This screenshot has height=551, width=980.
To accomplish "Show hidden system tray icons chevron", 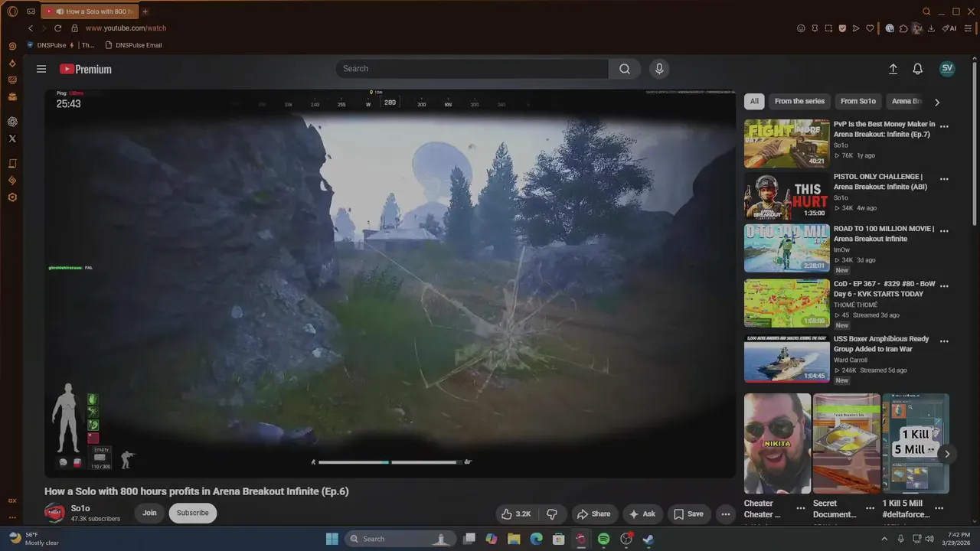I will 885,538.
